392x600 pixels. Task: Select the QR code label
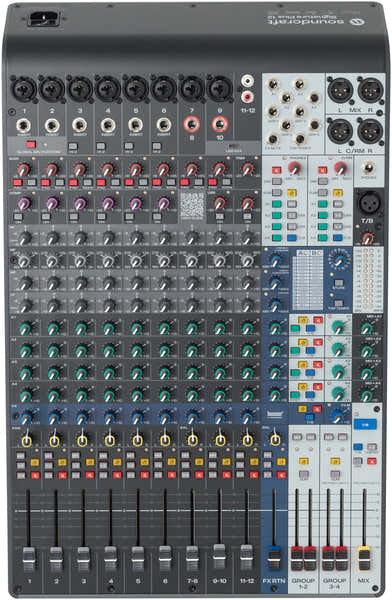point(193,205)
